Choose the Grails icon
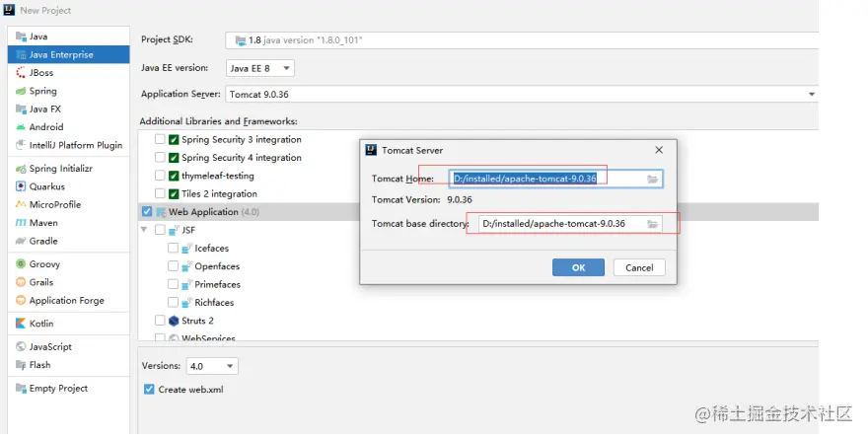 click(21, 282)
